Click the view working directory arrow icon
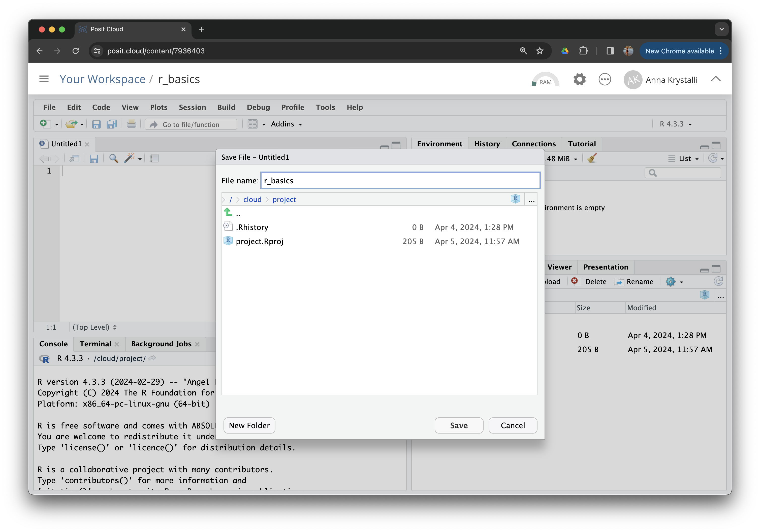 point(152,358)
